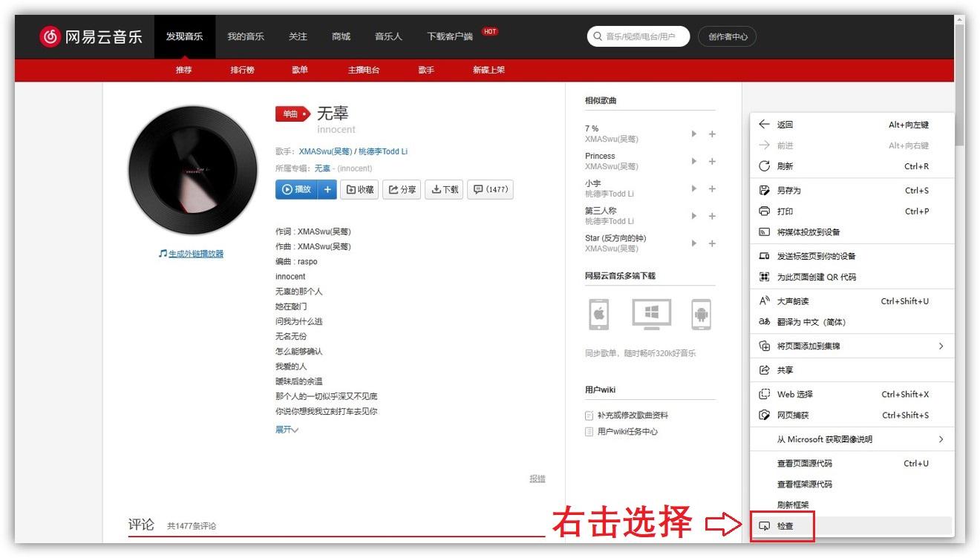Open the 商城 tab

pos(341,36)
